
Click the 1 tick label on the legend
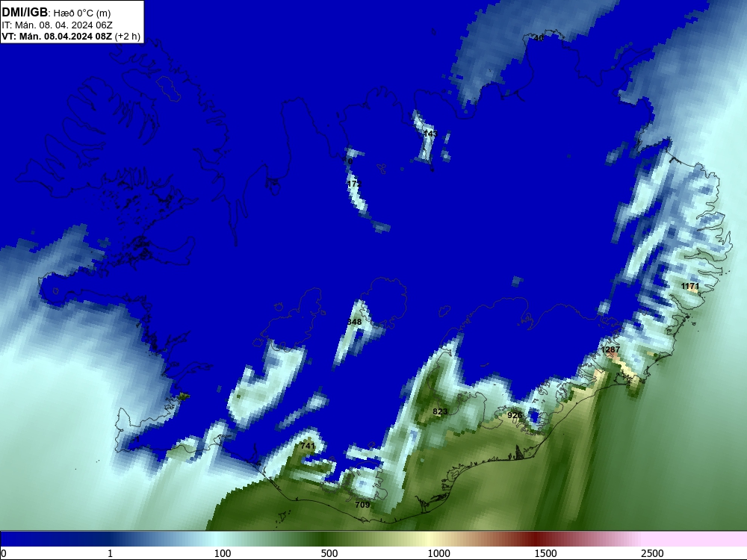(110, 553)
